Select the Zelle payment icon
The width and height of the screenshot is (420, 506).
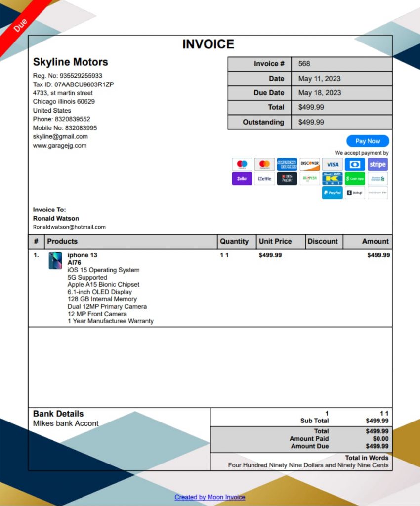point(242,178)
